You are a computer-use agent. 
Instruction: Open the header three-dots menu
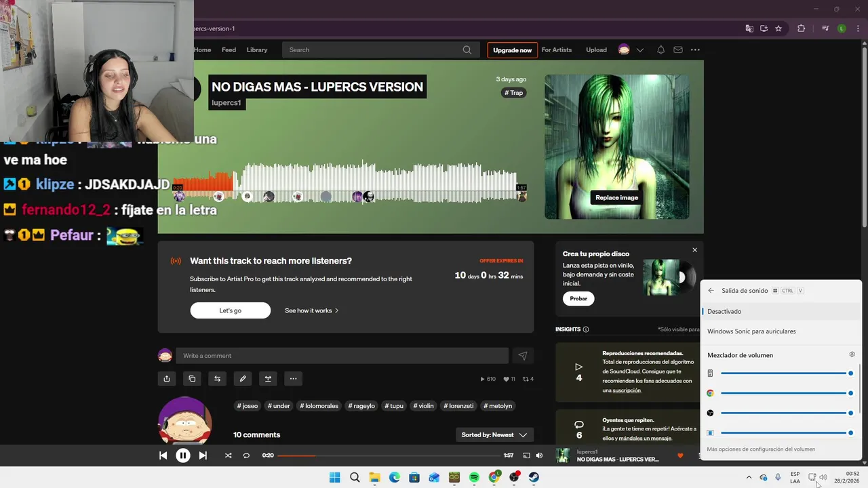pyautogui.click(x=695, y=49)
